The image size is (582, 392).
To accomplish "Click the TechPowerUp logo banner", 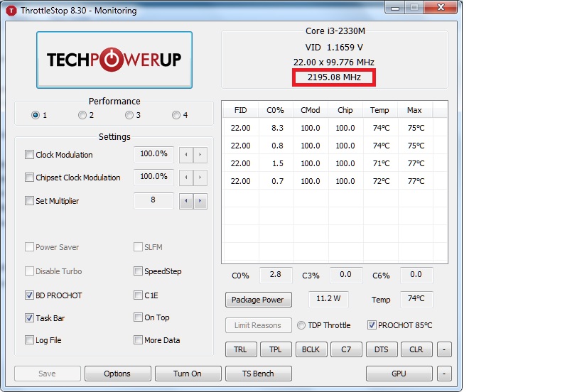I will click(x=114, y=60).
